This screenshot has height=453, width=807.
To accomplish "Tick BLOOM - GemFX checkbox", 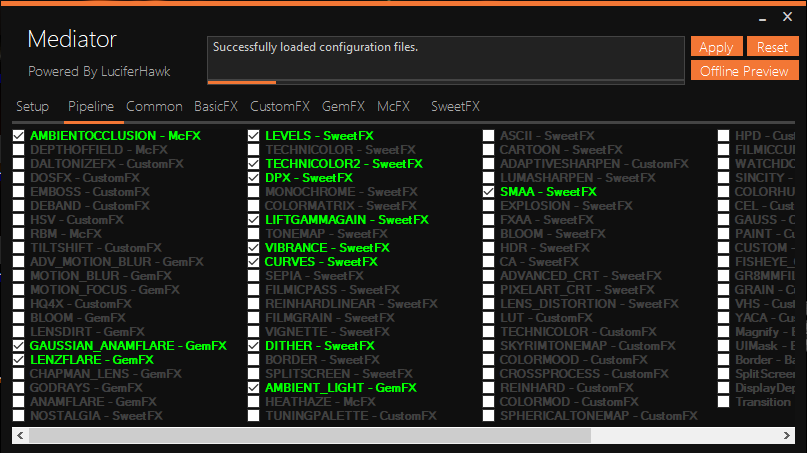I will pyautogui.click(x=19, y=317).
